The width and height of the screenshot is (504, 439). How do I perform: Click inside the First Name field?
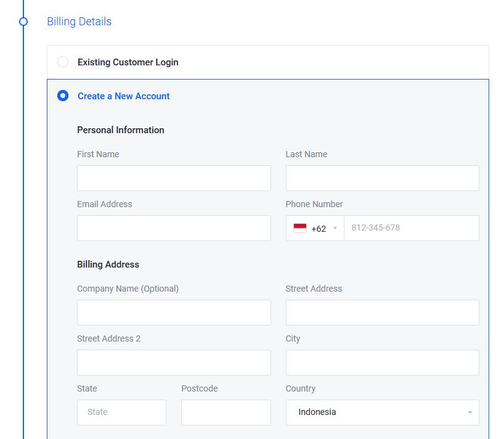(174, 178)
